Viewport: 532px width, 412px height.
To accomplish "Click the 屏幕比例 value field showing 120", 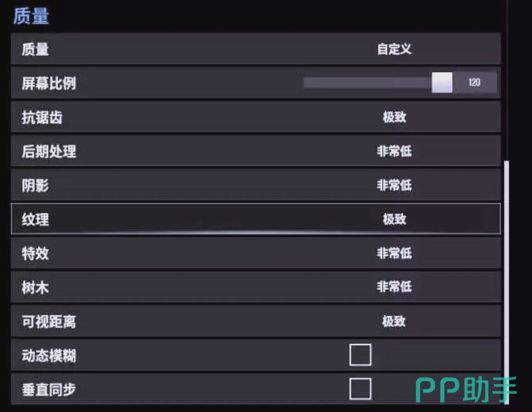I will click(x=474, y=83).
